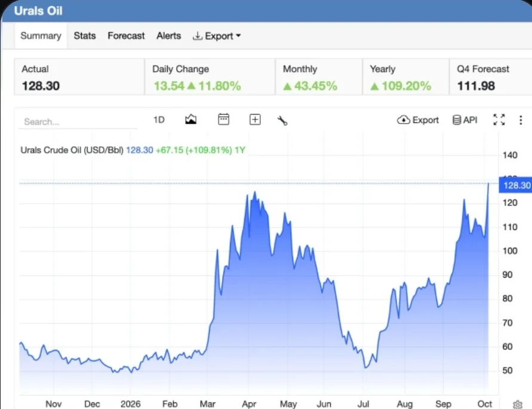The image size is (532, 409).
Task: Click the 128.30 price marker label
Action: [516, 185]
